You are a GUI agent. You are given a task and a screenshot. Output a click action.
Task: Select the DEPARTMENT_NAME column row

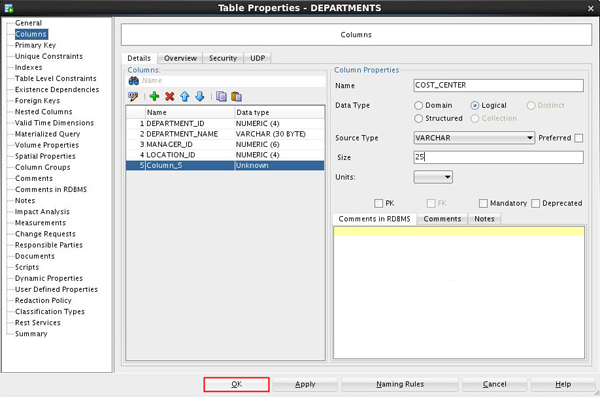[x=225, y=134]
